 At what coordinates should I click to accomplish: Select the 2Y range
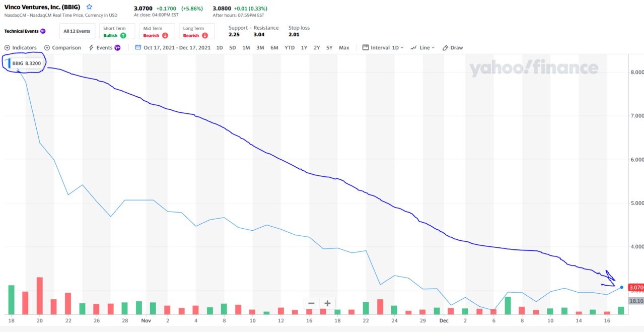coord(317,48)
